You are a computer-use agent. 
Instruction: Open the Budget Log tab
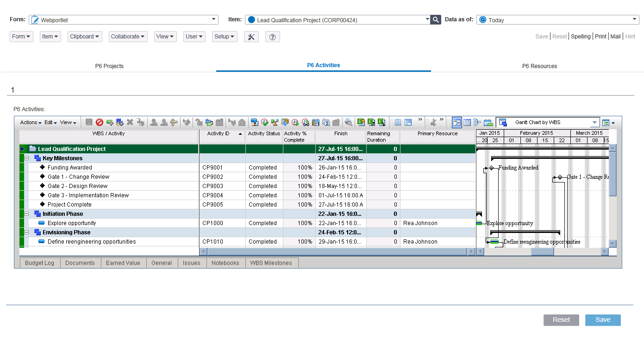(40, 263)
